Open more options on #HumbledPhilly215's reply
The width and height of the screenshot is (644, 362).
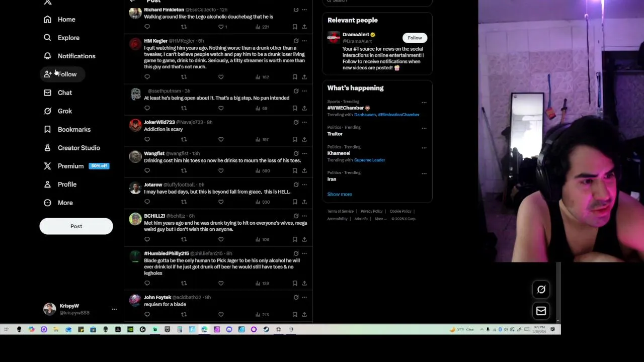pos(304,253)
